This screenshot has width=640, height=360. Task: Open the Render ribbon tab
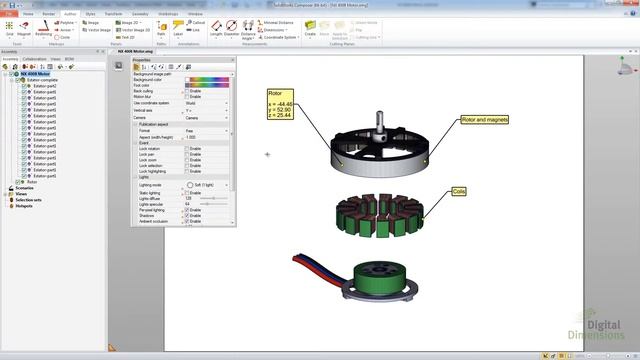coord(49,14)
